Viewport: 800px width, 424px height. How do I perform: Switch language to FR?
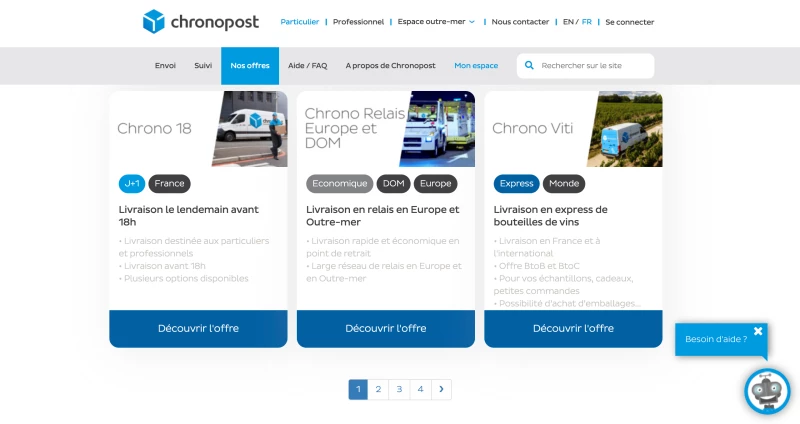[587, 22]
